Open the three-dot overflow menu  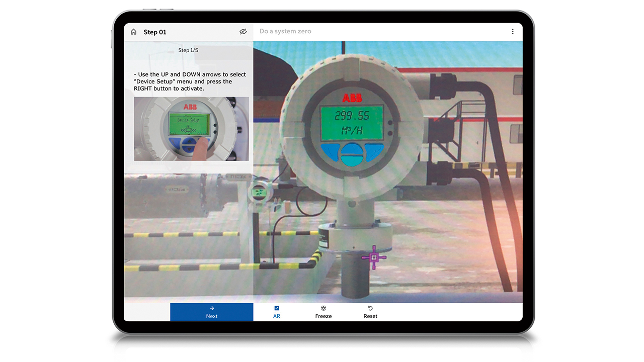point(513,32)
